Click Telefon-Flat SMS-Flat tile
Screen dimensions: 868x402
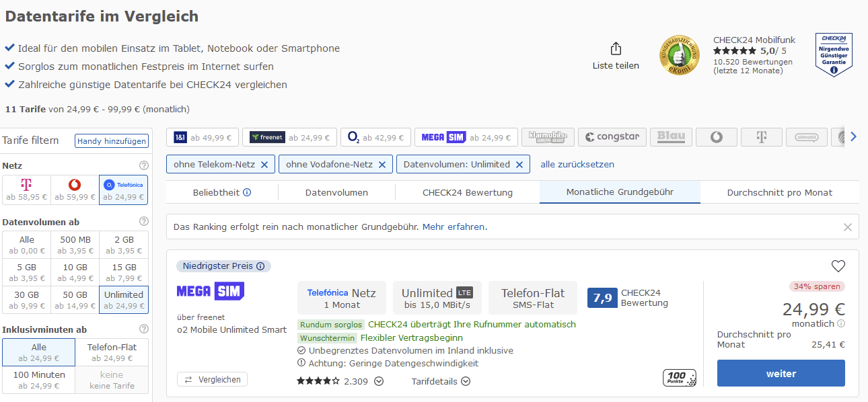(x=533, y=298)
